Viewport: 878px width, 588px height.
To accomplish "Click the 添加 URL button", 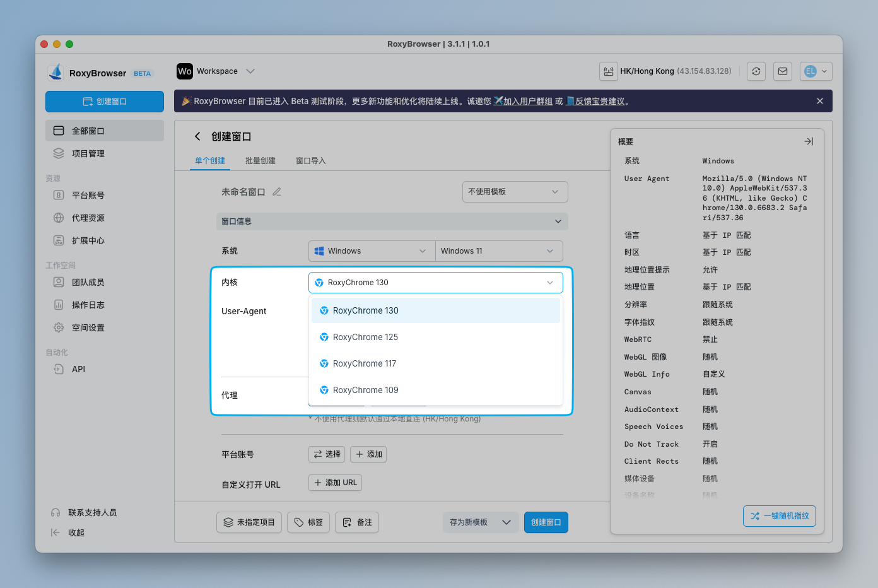I will (335, 483).
